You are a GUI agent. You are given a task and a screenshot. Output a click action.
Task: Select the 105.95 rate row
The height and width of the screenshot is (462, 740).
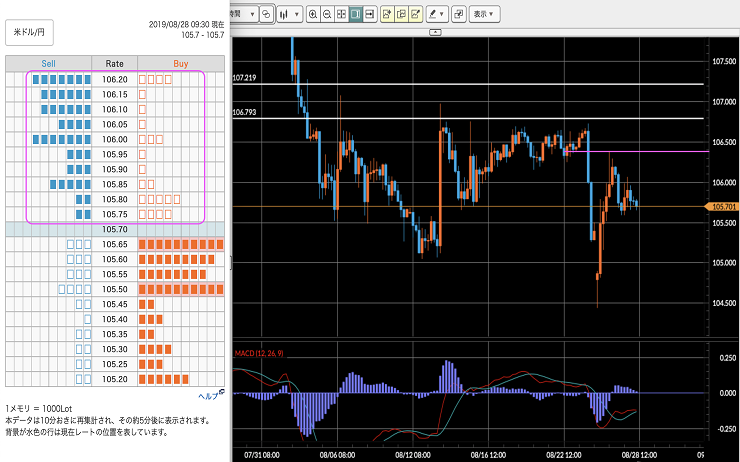[115, 154]
